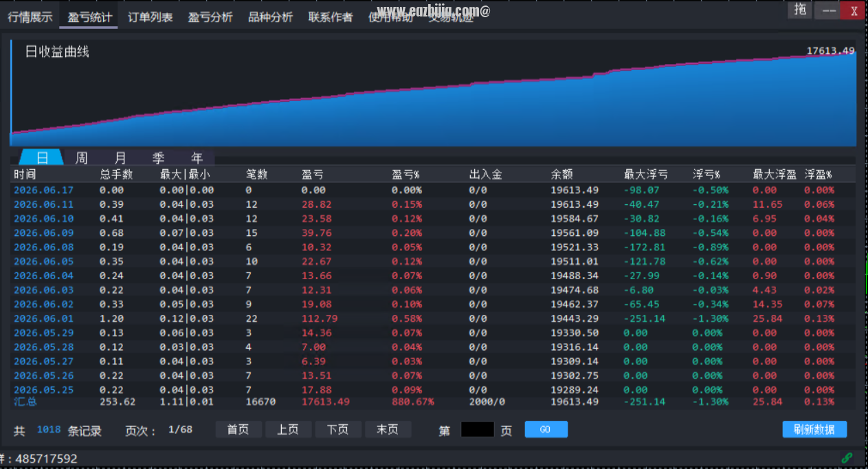Image resolution: width=868 pixels, height=469 pixels.
Task: Click max floating profit 25.84 on 2026.06.01
Action: [x=767, y=318]
